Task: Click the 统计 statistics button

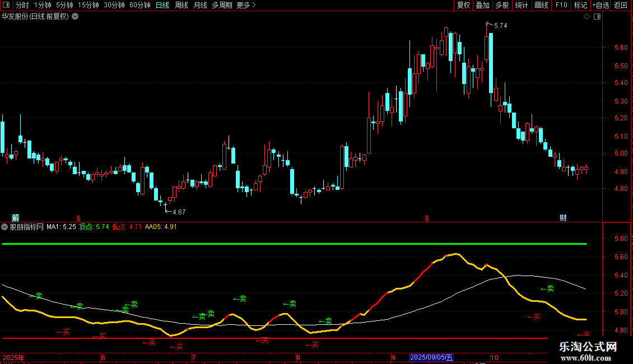Action: click(522, 5)
